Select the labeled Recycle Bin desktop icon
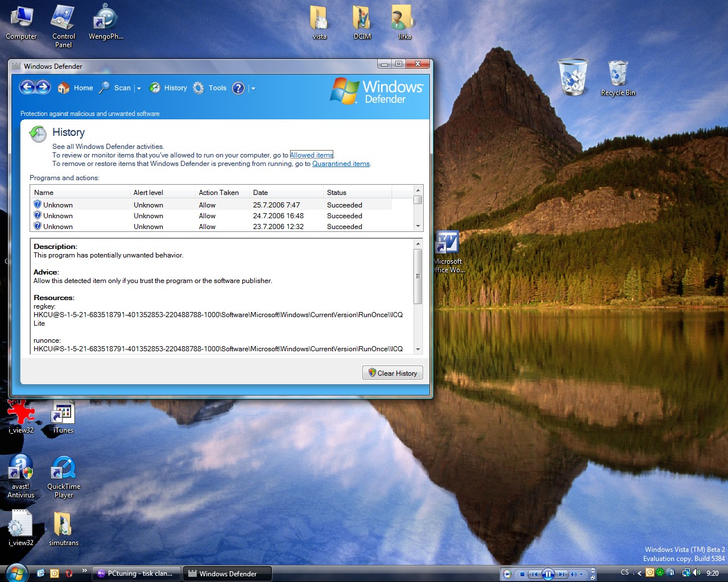728x582 pixels. pos(618,78)
